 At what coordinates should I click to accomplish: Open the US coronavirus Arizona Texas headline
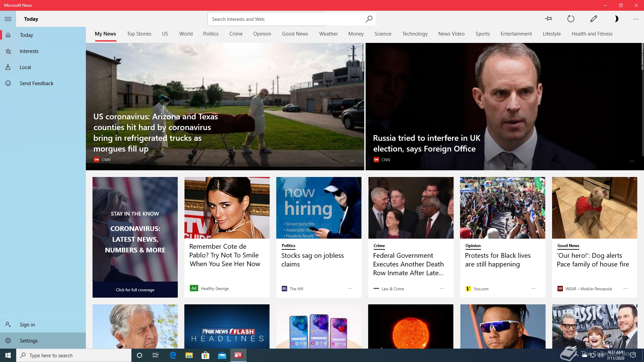[x=156, y=132]
